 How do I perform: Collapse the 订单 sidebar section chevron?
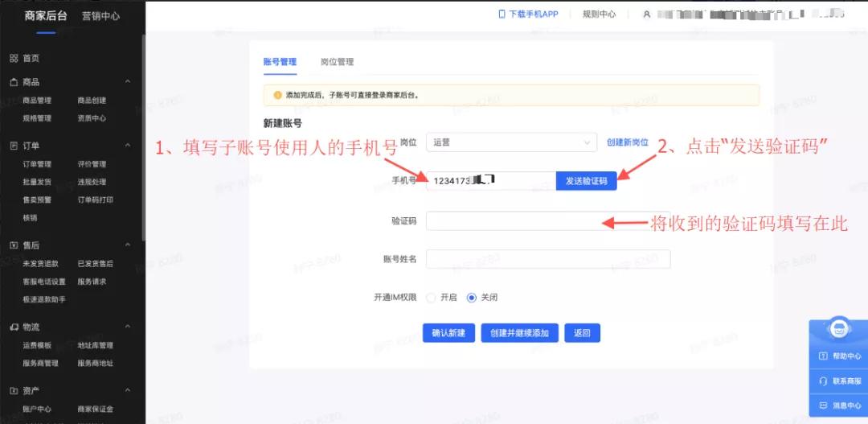[128, 146]
